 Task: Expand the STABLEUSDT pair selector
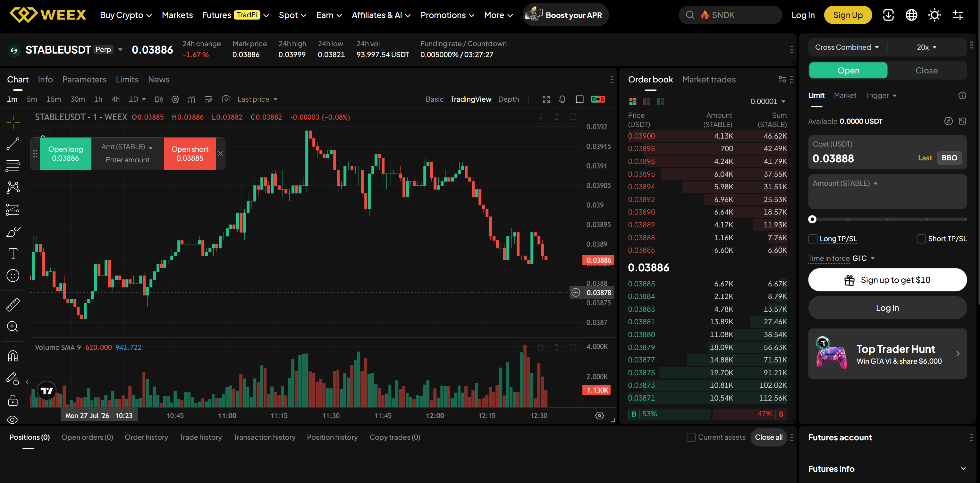click(x=120, y=49)
